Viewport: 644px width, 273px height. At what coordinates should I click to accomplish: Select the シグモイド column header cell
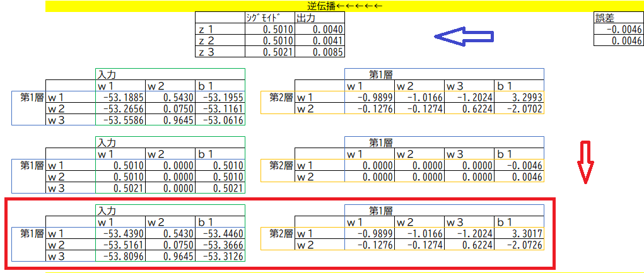(x=269, y=18)
